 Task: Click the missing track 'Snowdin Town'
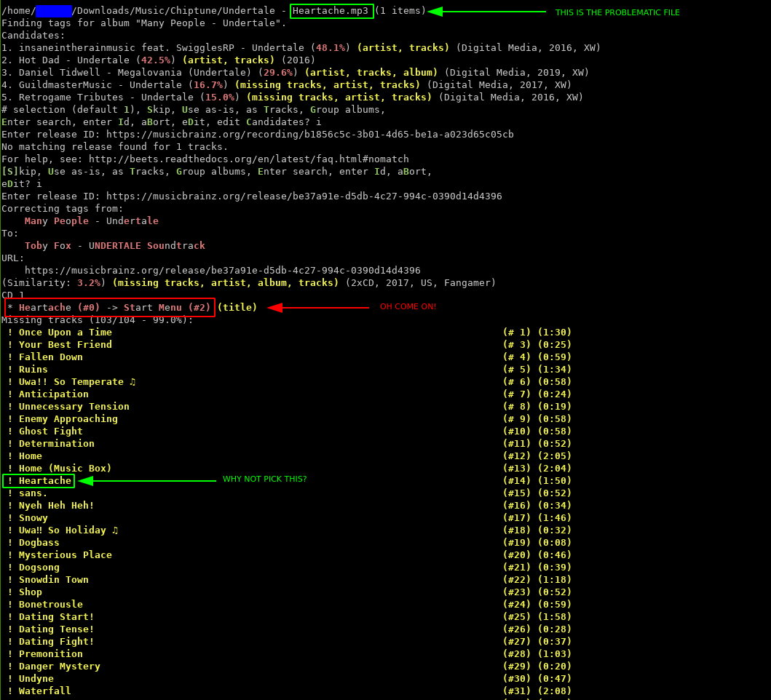pos(54,579)
